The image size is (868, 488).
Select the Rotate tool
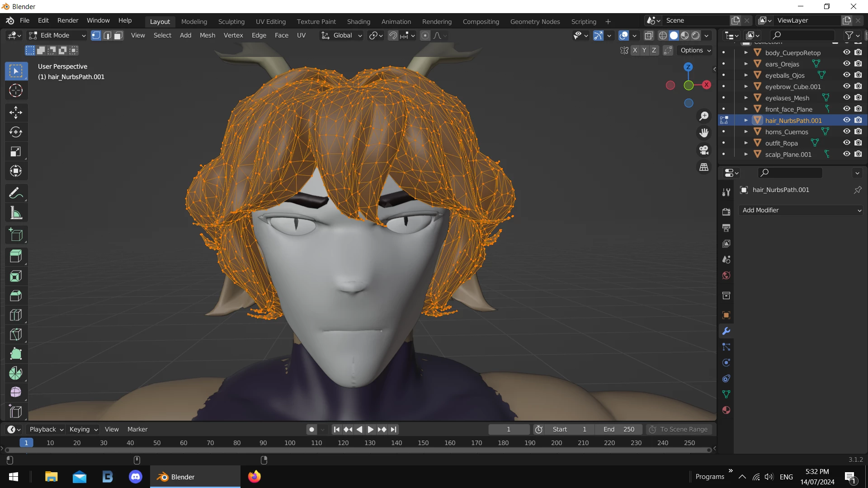click(x=16, y=132)
